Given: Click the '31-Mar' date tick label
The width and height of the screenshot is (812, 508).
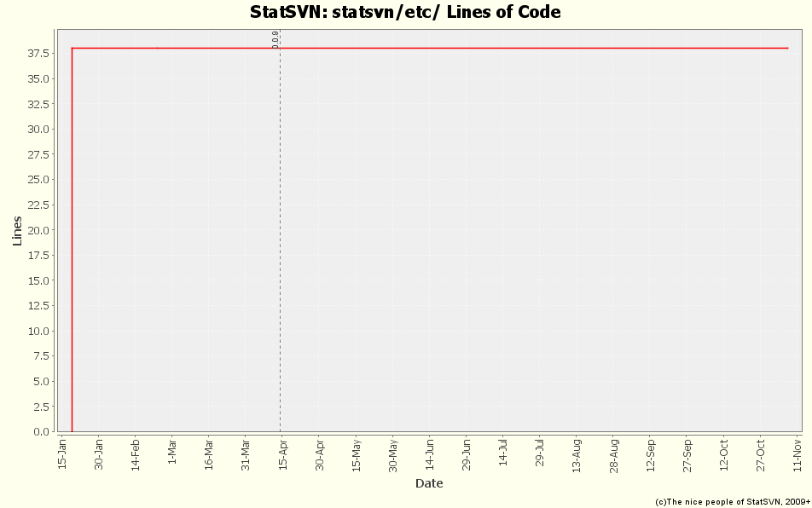Looking at the screenshot, I should 246,454.
